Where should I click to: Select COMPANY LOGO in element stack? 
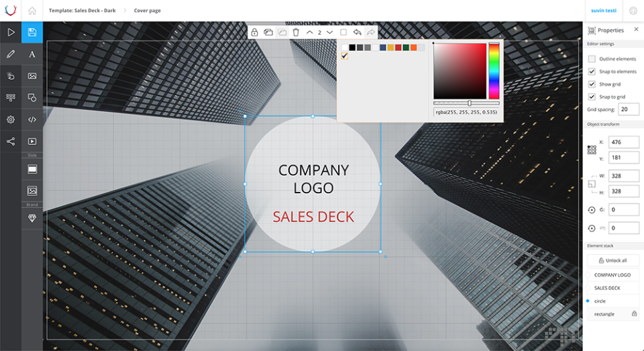(x=612, y=275)
